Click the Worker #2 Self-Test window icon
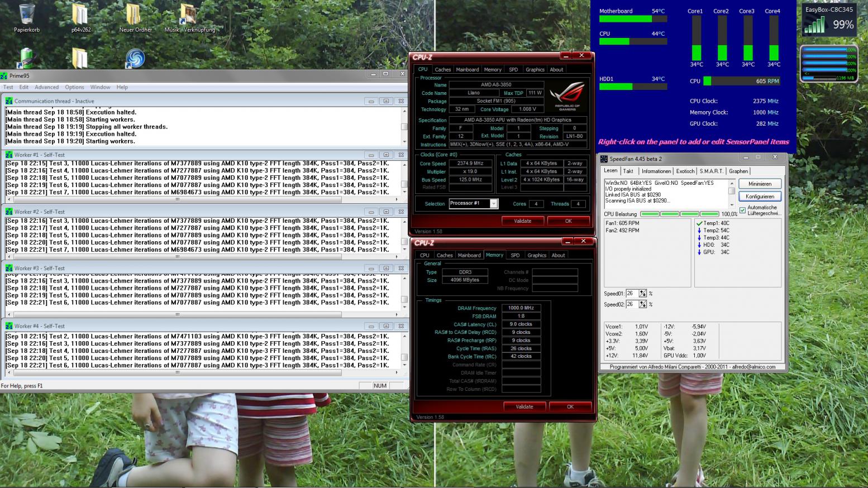Image resolution: width=868 pixels, height=488 pixels. pyautogui.click(x=9, y=212)
